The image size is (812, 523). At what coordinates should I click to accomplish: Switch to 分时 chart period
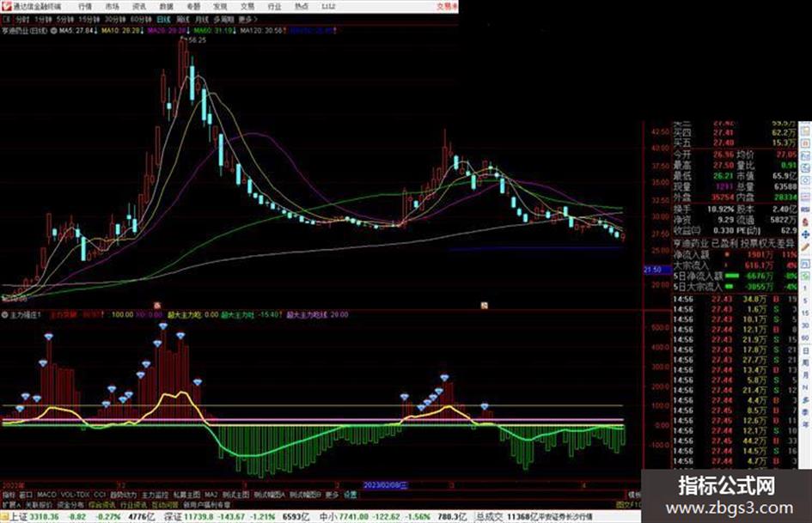(x=22, y=20)
